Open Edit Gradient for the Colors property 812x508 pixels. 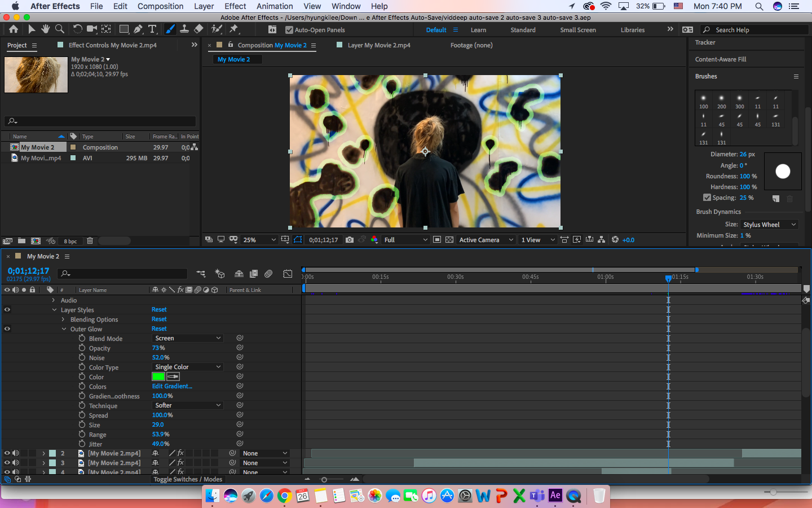click(172, 386)
